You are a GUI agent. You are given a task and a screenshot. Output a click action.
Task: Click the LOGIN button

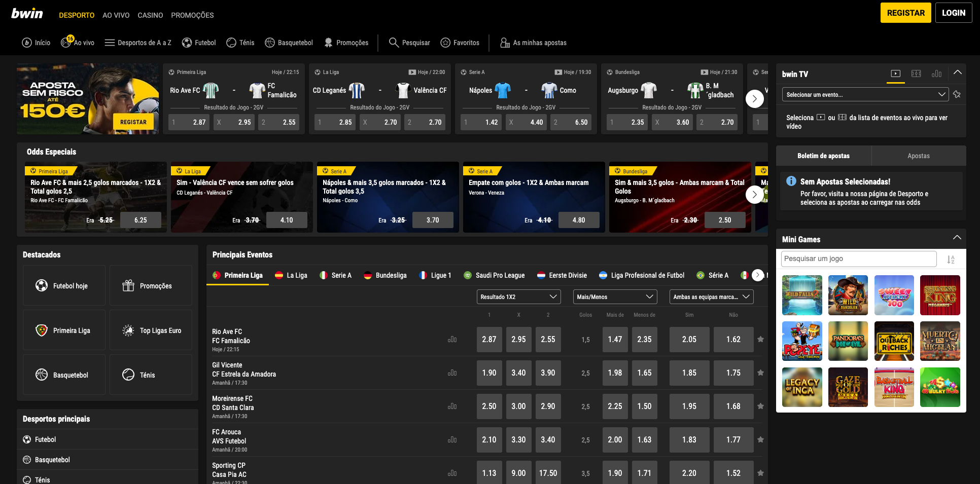pyautogui.click(x=954, y=13)
